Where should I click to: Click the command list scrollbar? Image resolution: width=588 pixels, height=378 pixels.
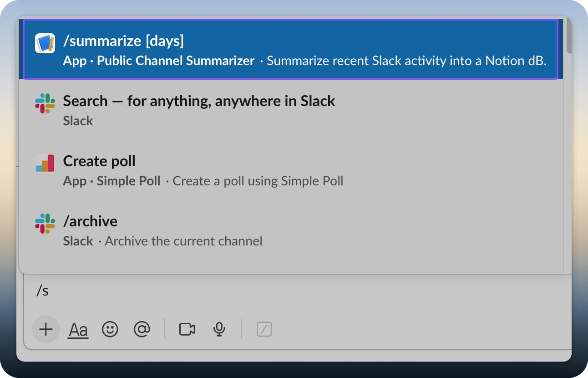coord(569,36)
